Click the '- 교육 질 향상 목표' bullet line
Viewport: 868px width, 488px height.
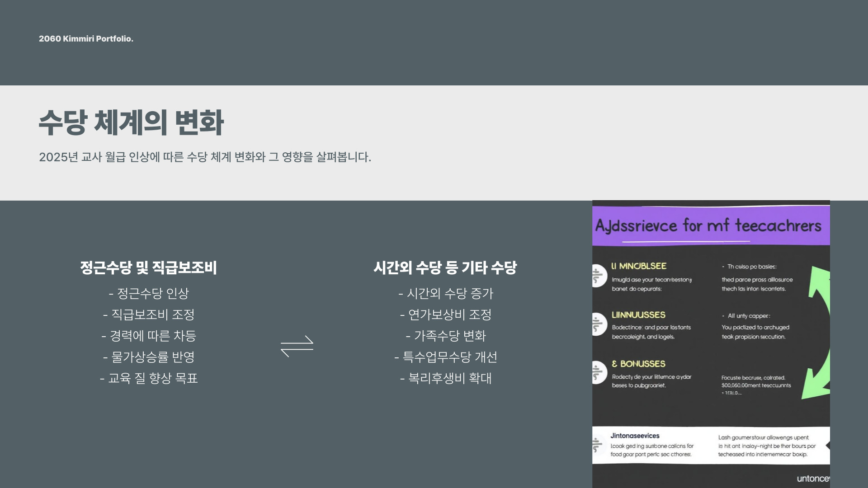149,378
